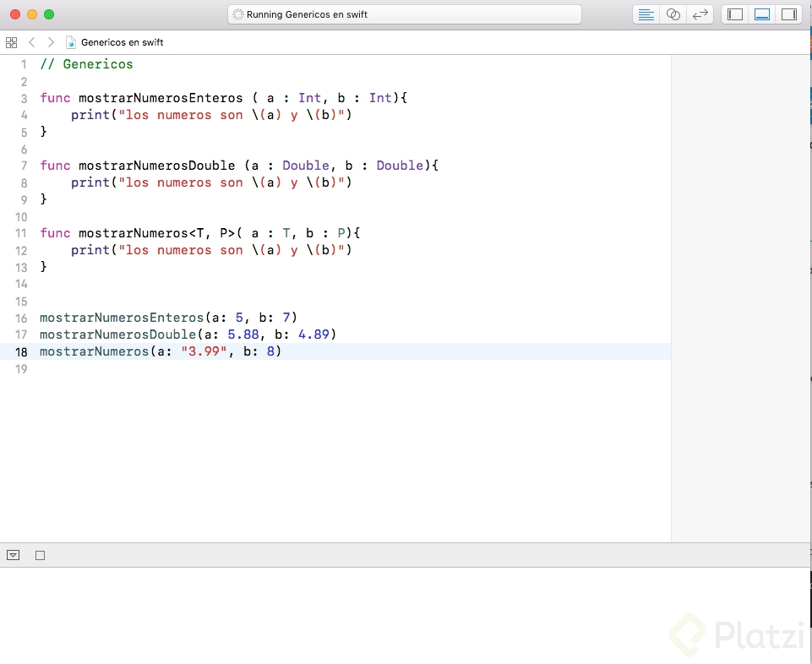Click the mostrarNumerosEnteros call on line 16
Image resolution: width=812 pixels, height=664 pixels.
tap(168, 318)
